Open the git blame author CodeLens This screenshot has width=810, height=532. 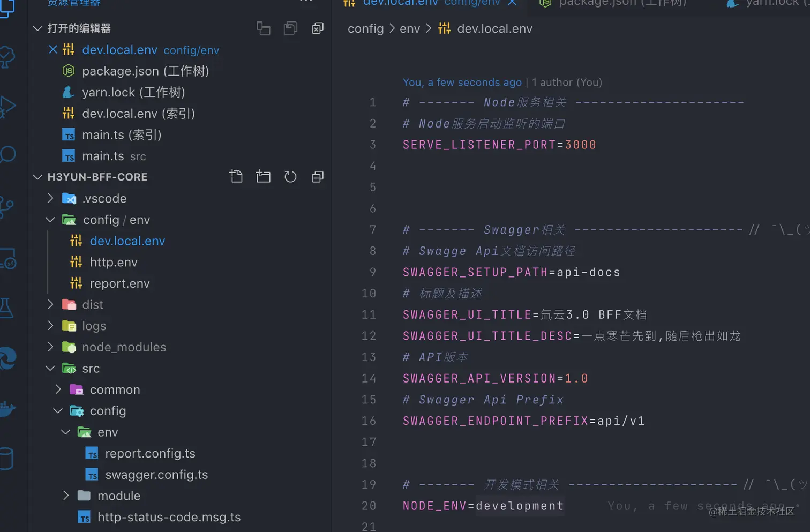point(502,83)
